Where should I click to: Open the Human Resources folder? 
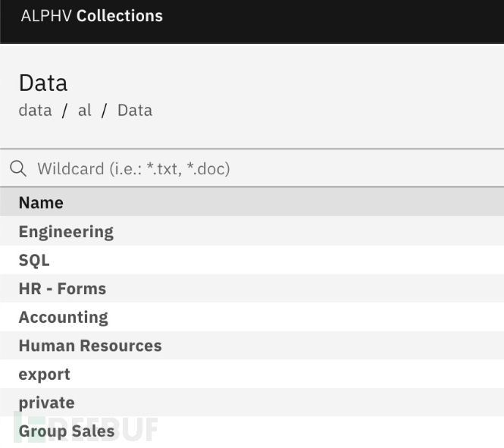click(90, 346)
